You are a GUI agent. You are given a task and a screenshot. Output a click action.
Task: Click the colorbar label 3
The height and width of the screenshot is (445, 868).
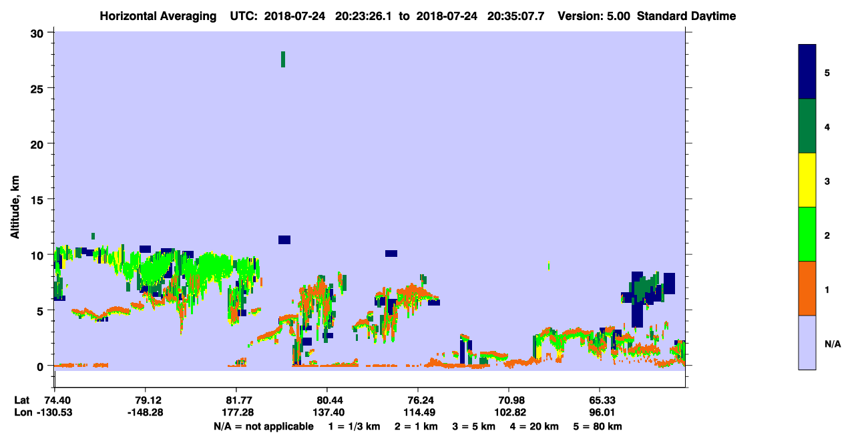[x=827, y=180]
